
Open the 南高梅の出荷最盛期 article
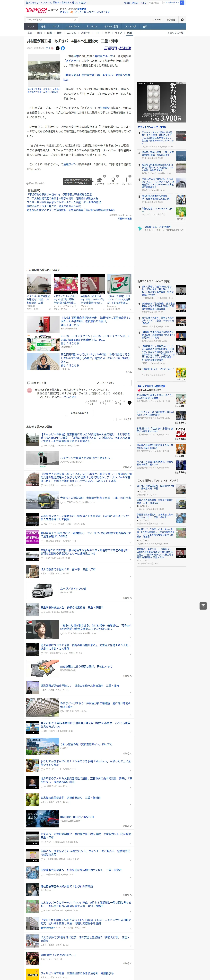pos(70,797)
